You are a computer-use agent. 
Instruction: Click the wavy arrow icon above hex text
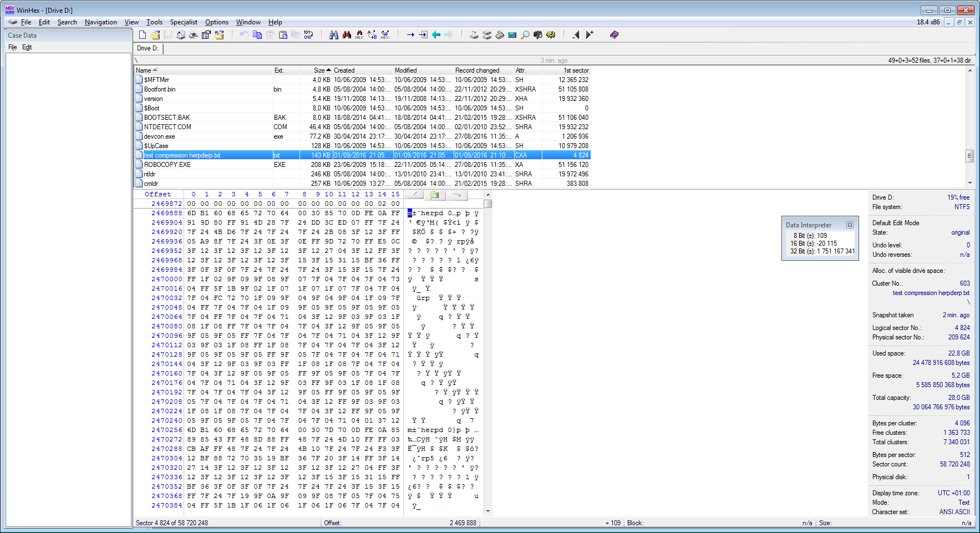coord(456,195)
